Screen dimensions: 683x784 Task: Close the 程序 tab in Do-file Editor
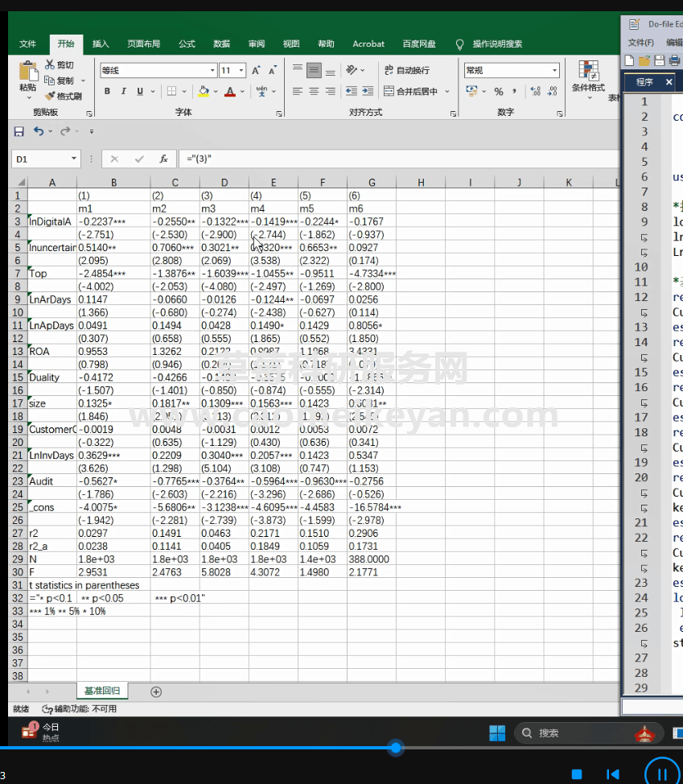pos(669,82)
